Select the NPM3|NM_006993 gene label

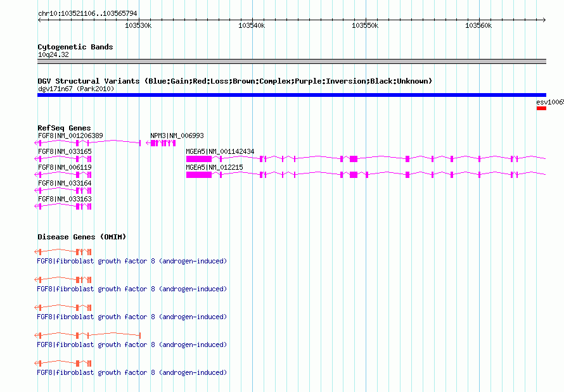(177, 136)
